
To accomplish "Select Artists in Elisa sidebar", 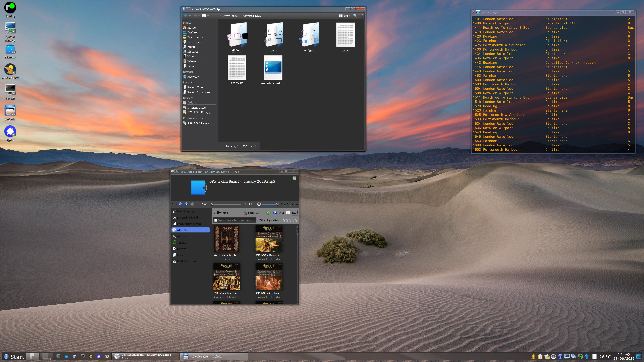I will [191, 236].
